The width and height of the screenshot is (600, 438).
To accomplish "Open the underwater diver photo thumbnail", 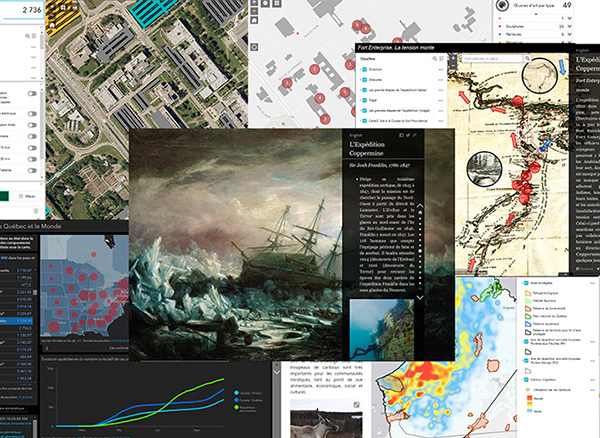I will tap(382, 329).
